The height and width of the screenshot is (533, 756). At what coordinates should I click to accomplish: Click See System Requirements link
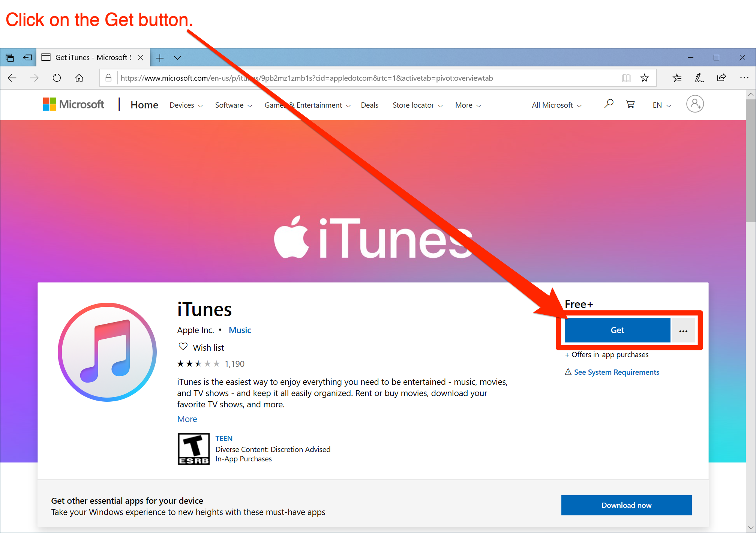614,371
